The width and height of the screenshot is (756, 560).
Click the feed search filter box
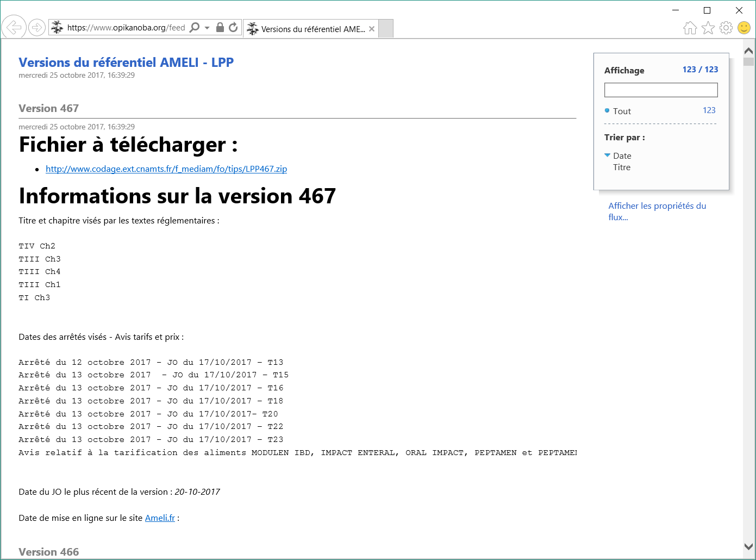coord(661,90)
